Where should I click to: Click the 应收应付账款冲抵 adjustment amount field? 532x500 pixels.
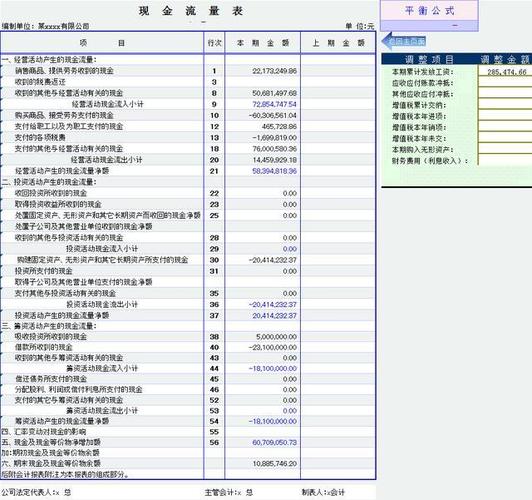coord(505,83)
